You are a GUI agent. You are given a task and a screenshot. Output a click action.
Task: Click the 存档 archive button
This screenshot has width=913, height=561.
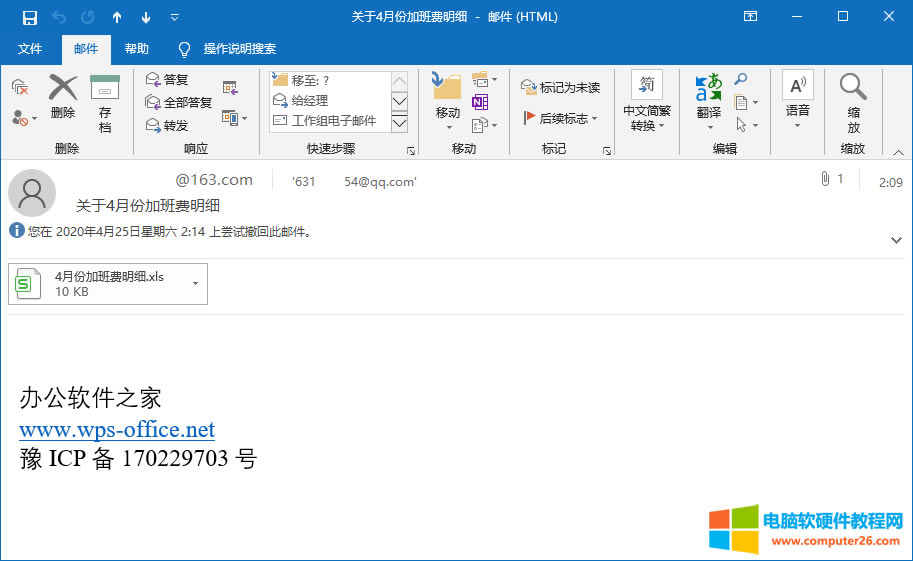pyautogui.click(x=105, y=104)
